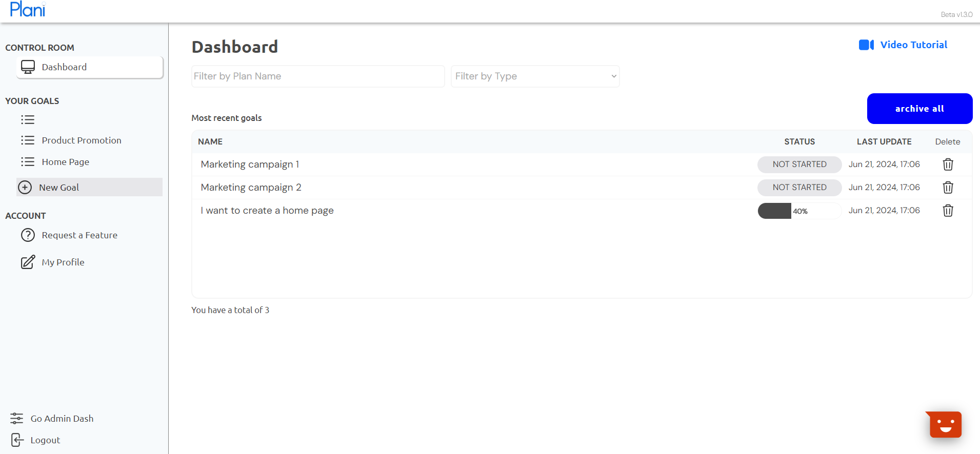980x454 pixels.
Task: Open the red chat bot widget
Action: [945, 424]
